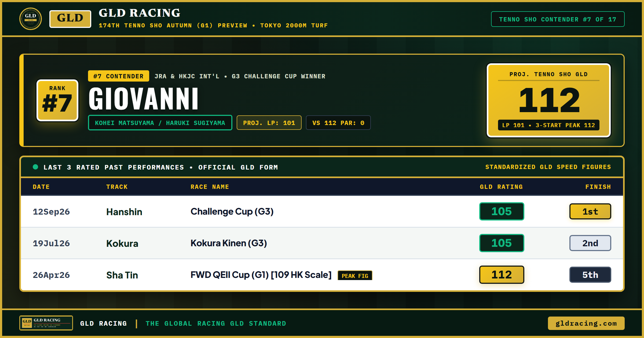This screenshot has height=338, width=644.
Task: Click the Finish column header
Action: [598, 187]
